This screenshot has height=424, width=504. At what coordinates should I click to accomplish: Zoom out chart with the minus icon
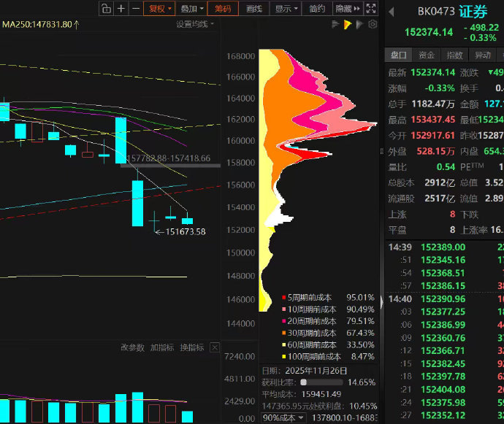[136, 9]
